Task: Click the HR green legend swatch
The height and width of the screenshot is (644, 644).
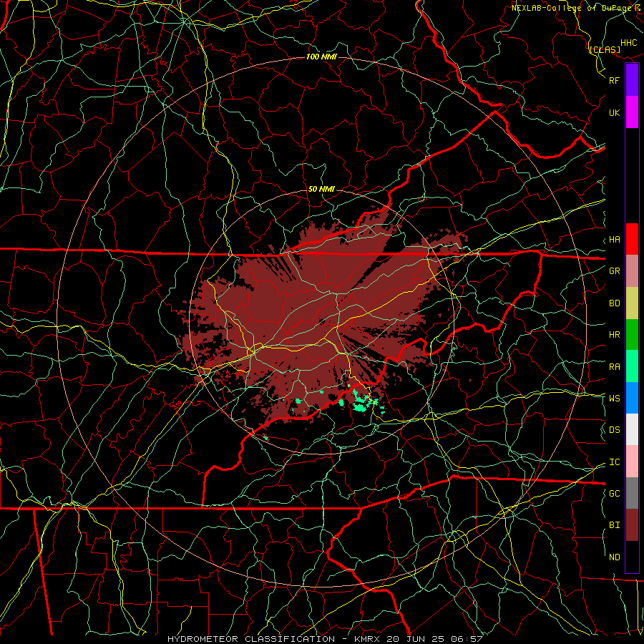Action: tap(632, 334)
